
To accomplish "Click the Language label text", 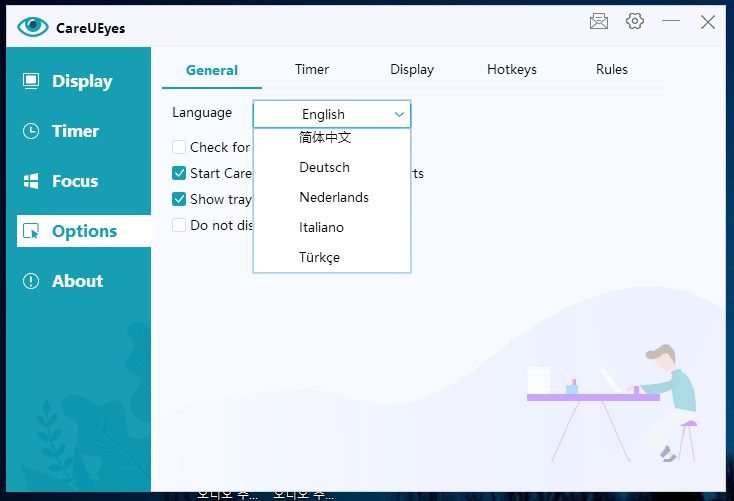I will click(202, 113).
